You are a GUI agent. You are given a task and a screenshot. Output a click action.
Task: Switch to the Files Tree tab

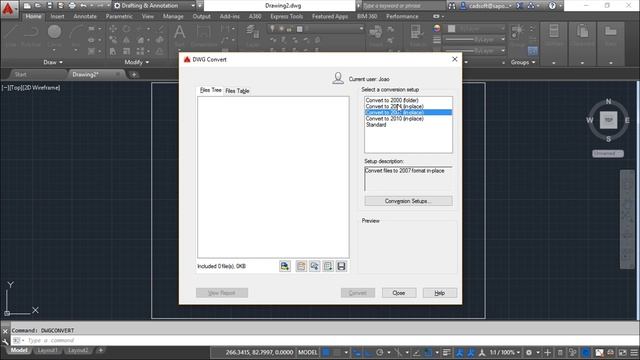click(211, 90)
